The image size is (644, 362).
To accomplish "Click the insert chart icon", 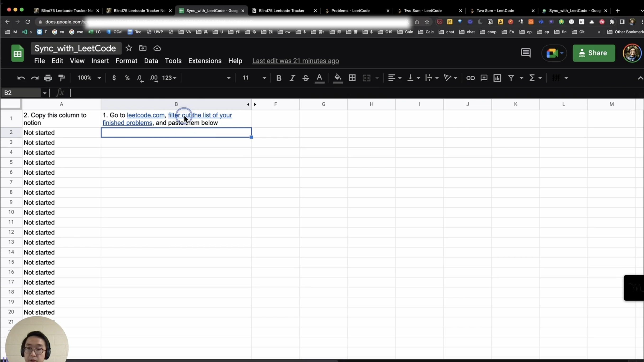I will (x=497, y=78).
